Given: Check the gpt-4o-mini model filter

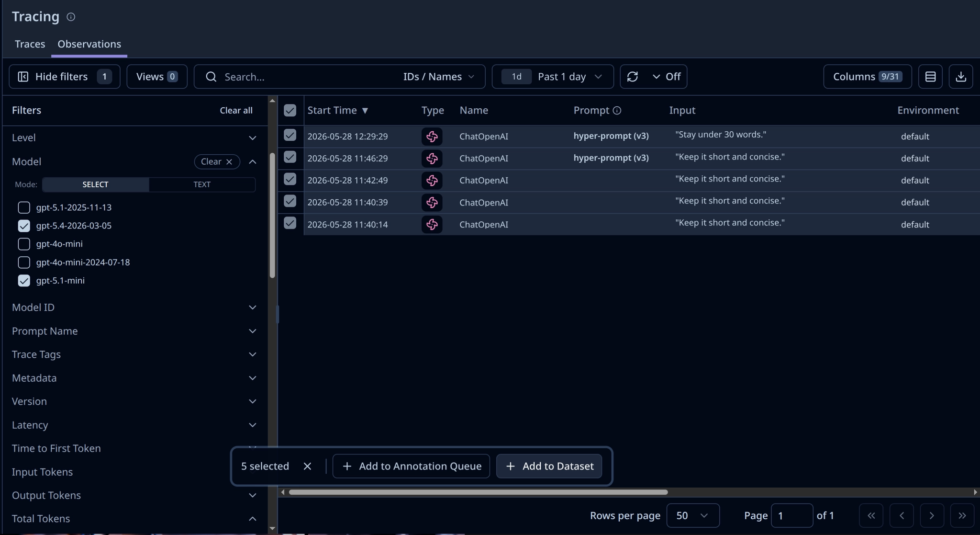Looking at the screenshot, I should tap(24, 244).
